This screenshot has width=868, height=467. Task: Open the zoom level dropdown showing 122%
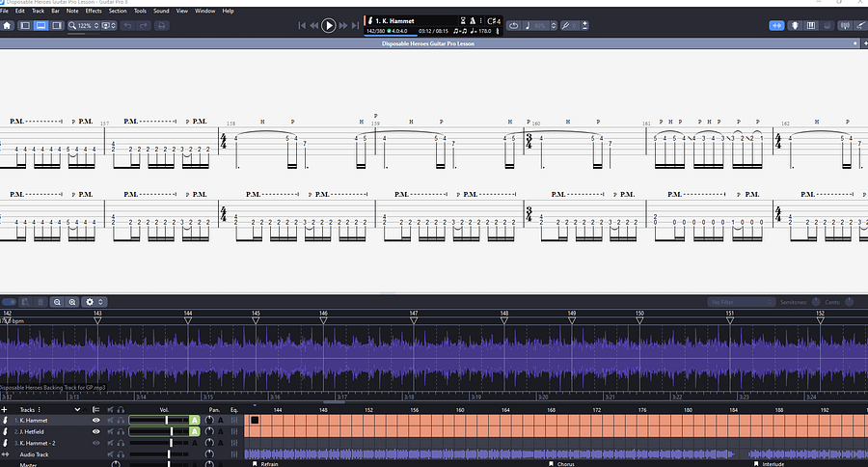click(x=84, y=25)
